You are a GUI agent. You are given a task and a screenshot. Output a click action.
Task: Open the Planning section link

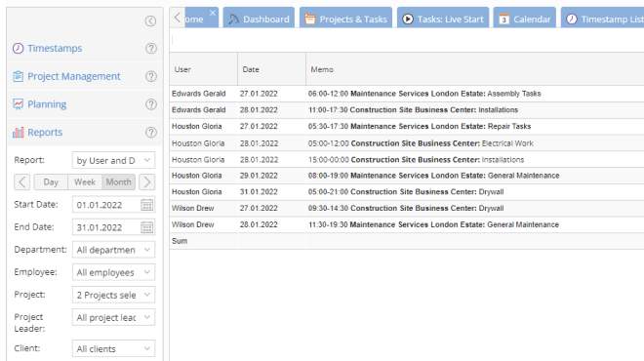[47, 104]
